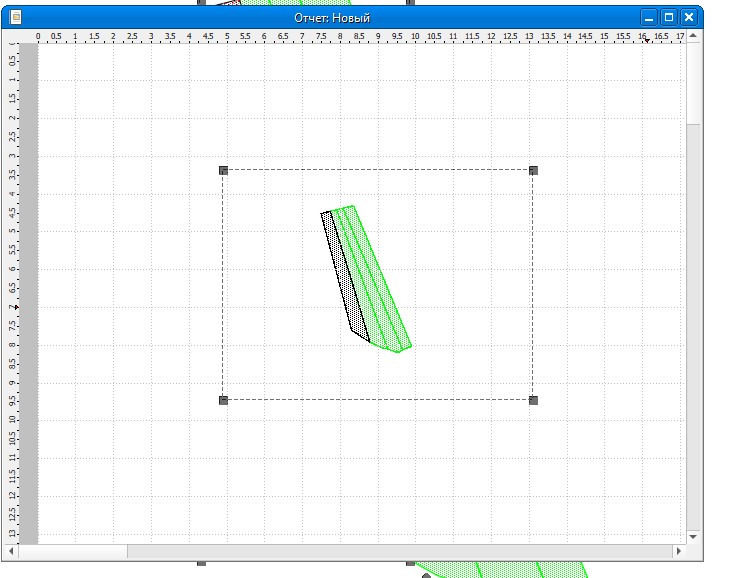Click the horizontal scrollbar right arrow
Viewport: 731px width, 578px height.
click(679, 551)
